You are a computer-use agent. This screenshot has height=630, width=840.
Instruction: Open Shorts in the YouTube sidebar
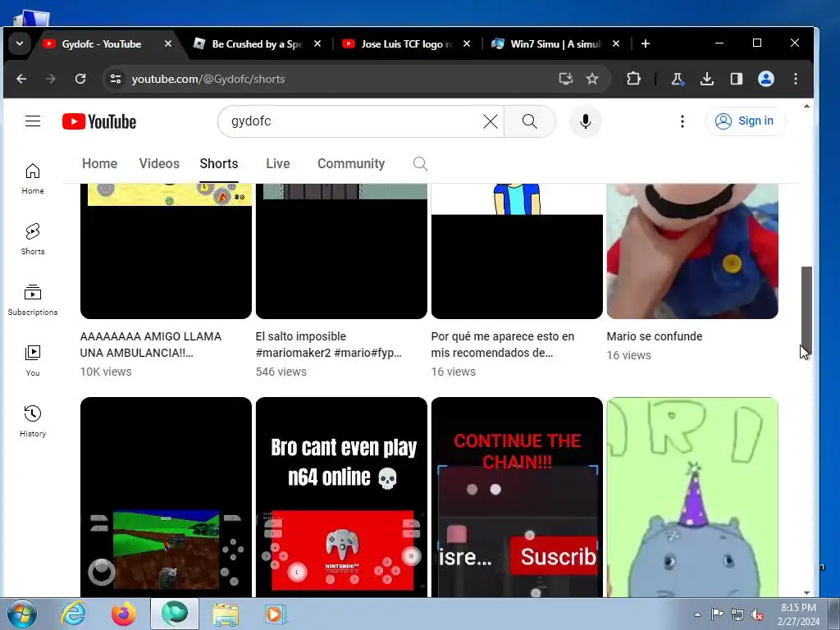[33, 240]
